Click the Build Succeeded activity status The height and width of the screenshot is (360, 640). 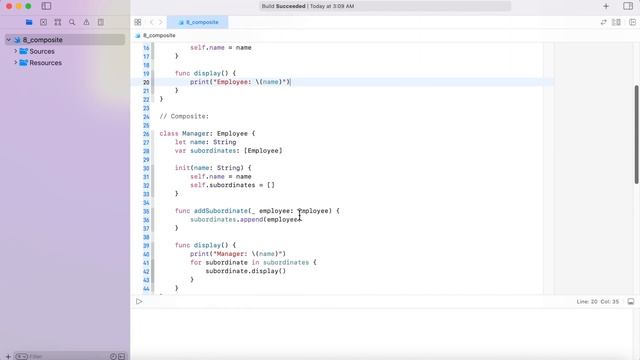click(x=308, y=6)
